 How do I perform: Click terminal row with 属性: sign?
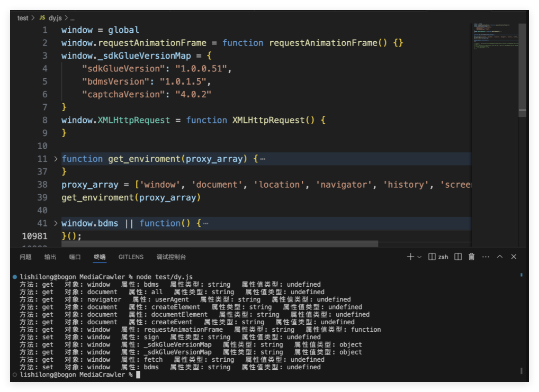click(170, 337)
